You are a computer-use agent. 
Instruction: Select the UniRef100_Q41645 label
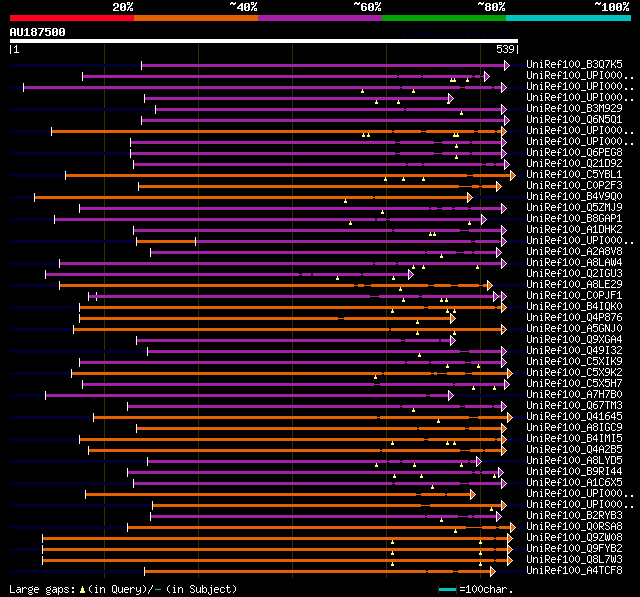point(574,417)
